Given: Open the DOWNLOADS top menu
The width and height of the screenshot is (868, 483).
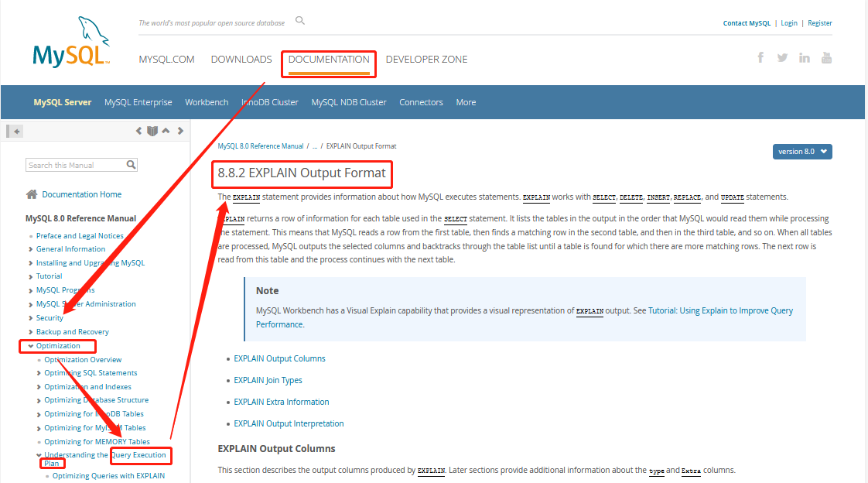Looking at the screenshot, I should coord(241,60).
